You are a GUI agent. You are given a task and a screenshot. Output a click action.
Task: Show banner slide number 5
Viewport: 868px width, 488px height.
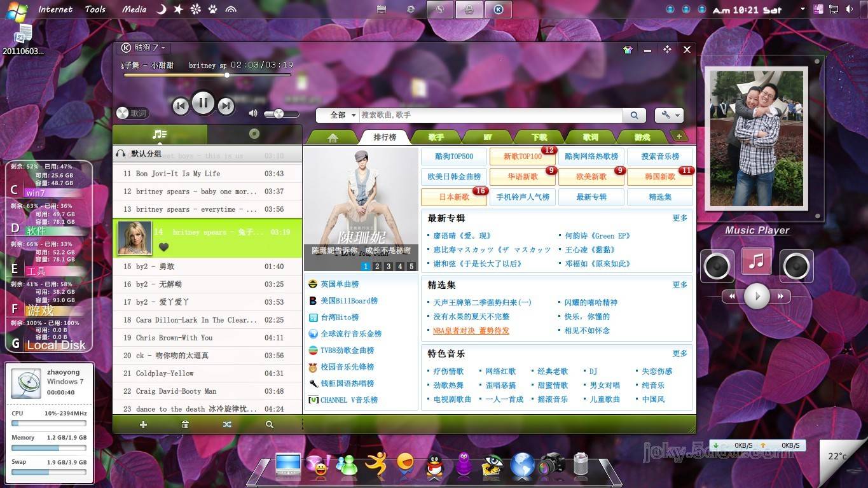(x=411, y=267)
